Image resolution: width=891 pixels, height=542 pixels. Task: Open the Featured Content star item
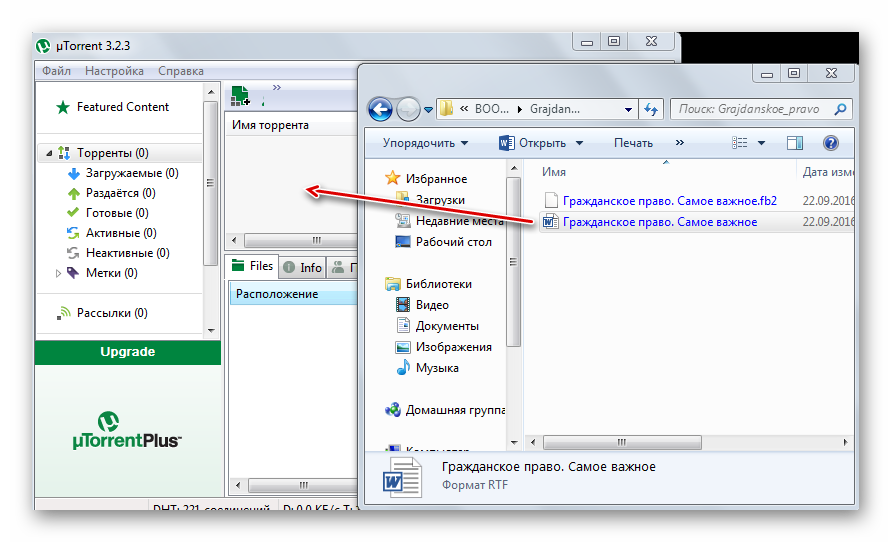[113, 107]
